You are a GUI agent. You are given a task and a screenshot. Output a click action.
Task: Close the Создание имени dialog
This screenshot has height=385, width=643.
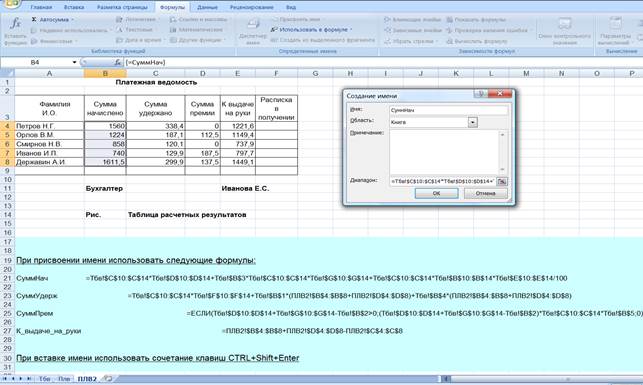click(499, 94)
